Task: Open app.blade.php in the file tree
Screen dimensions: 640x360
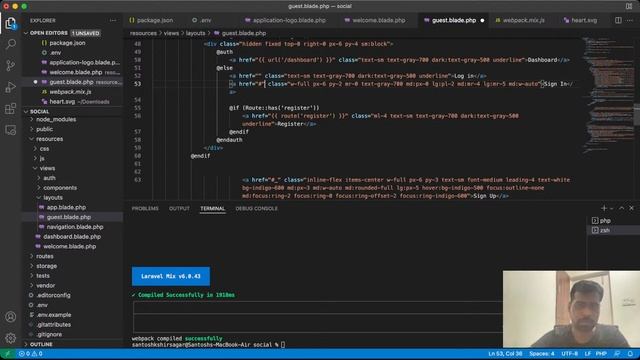Action: [66, 207]
